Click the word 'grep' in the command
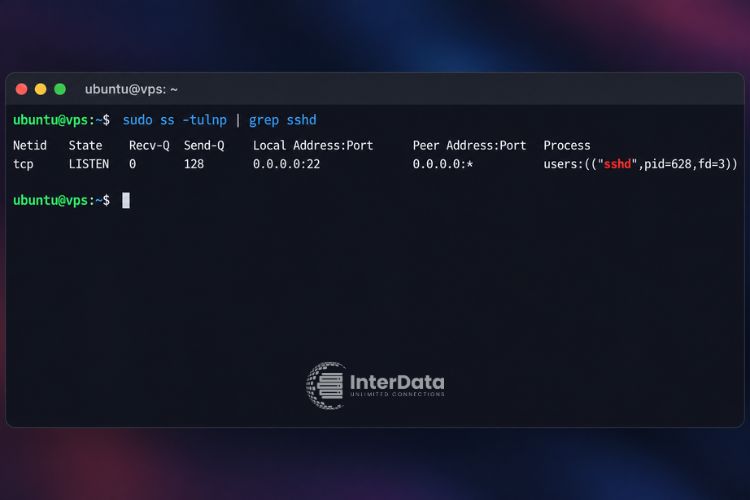 [x=264, y=121]
